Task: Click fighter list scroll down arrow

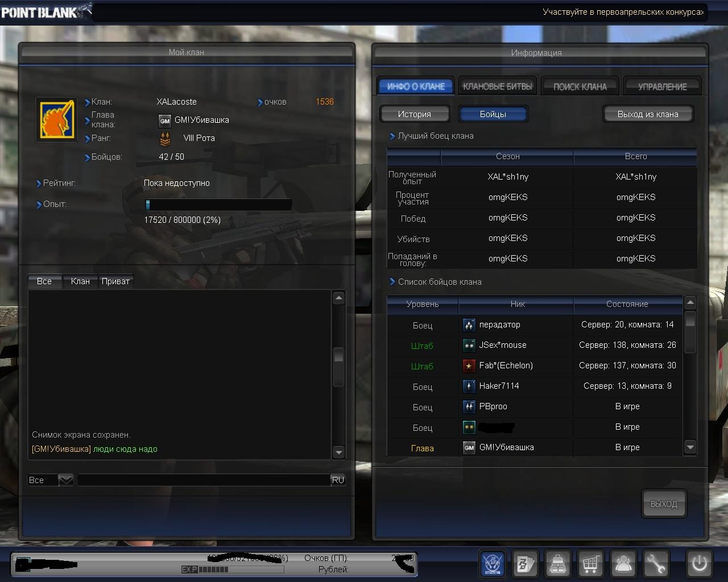Action: 690,447
